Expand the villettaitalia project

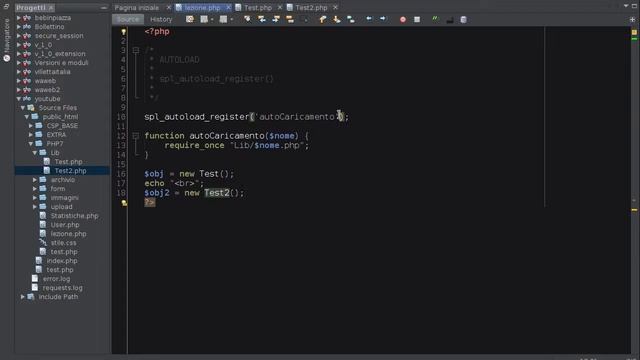[19, 72]
